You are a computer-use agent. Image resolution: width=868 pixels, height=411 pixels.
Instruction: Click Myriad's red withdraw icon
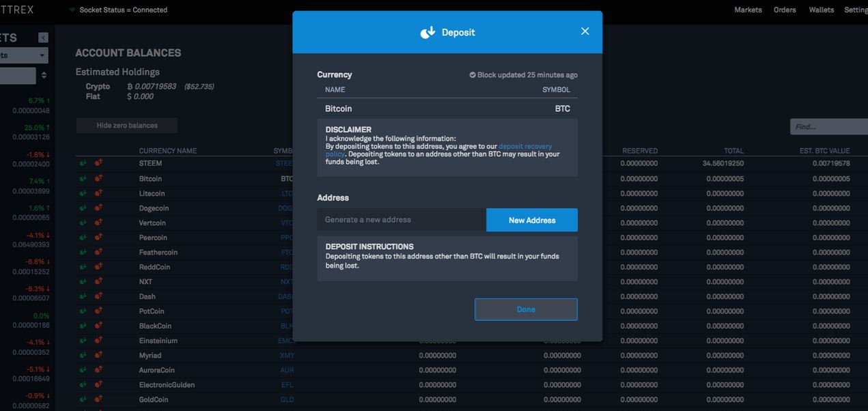[98, 355]
